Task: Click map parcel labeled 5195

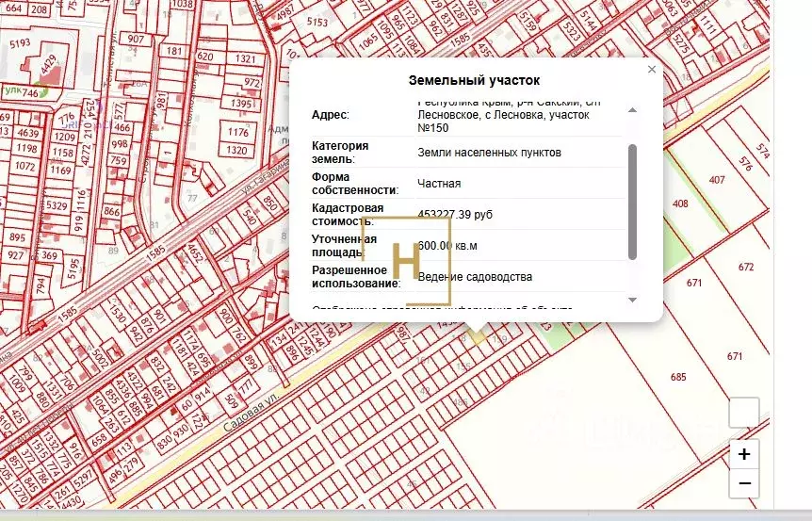Action: coord(73,269)
